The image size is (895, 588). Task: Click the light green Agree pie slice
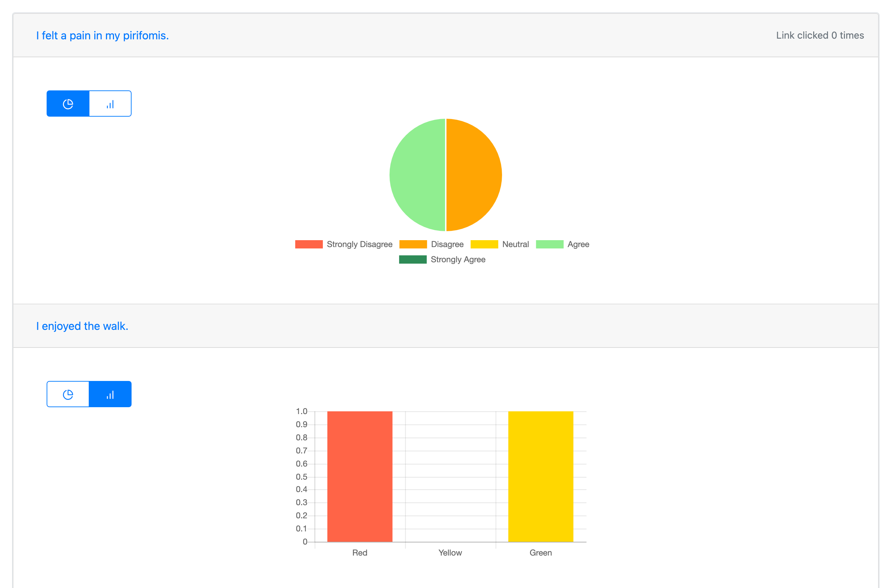click(x=417, y=175)
